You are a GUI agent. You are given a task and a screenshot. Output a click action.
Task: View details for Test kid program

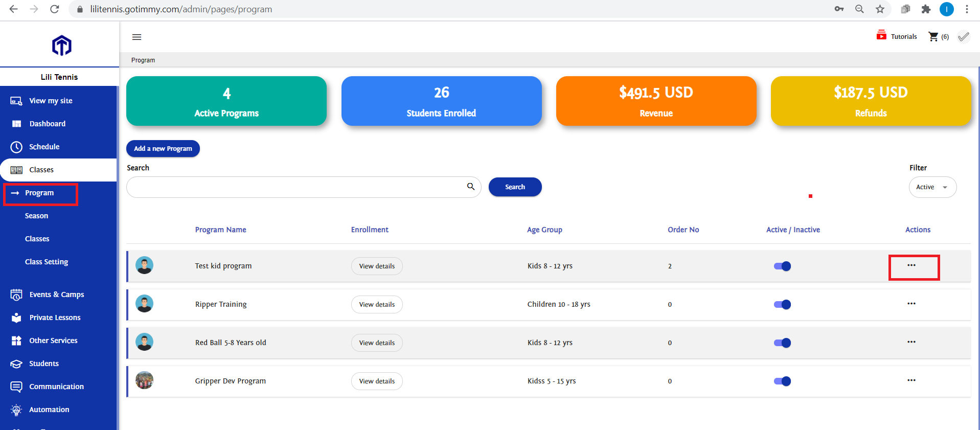(x=377, y=266)
